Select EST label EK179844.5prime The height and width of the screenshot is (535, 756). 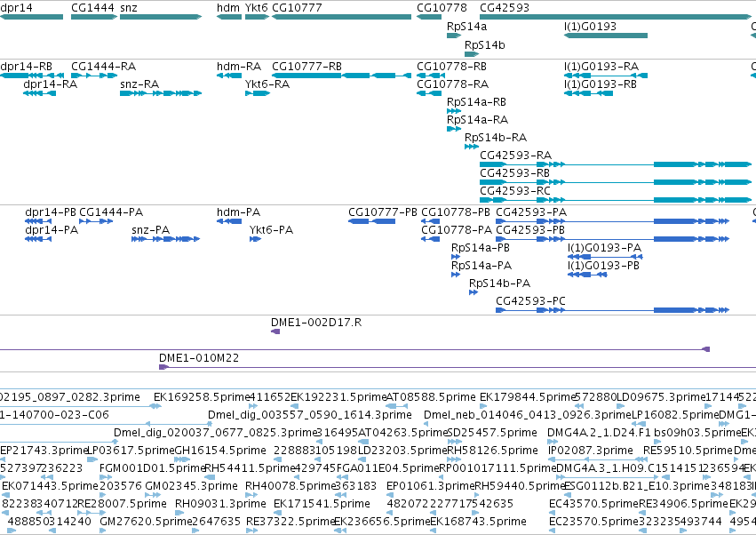click(x=528, y=397)
